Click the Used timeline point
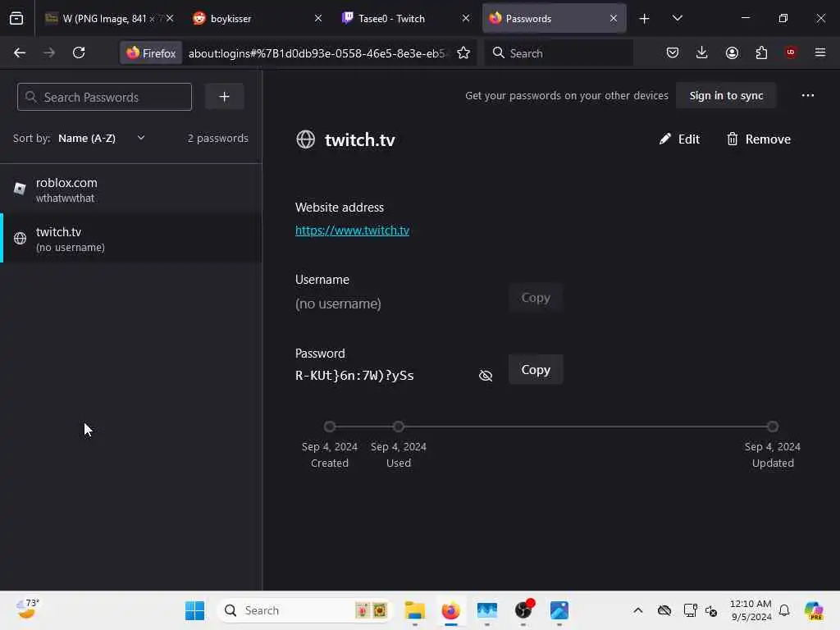This screenshot has width=840, height=630. point(398,427)
